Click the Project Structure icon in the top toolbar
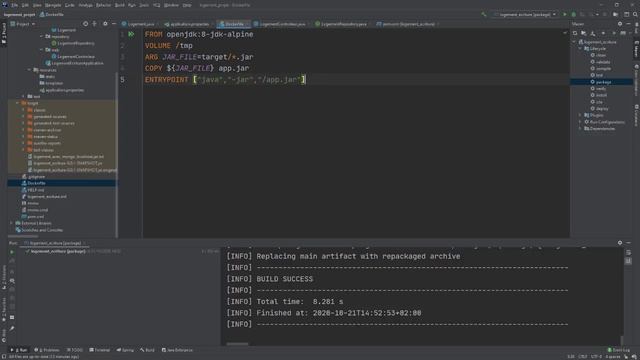This screenshot has height=360, width=640. (x=616, y=15)
